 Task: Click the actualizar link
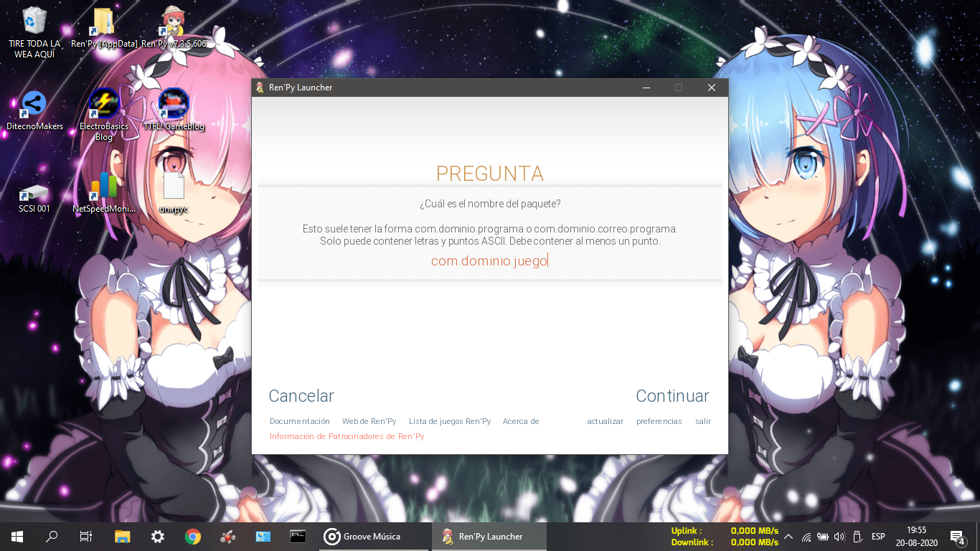(x=605, y=421)
